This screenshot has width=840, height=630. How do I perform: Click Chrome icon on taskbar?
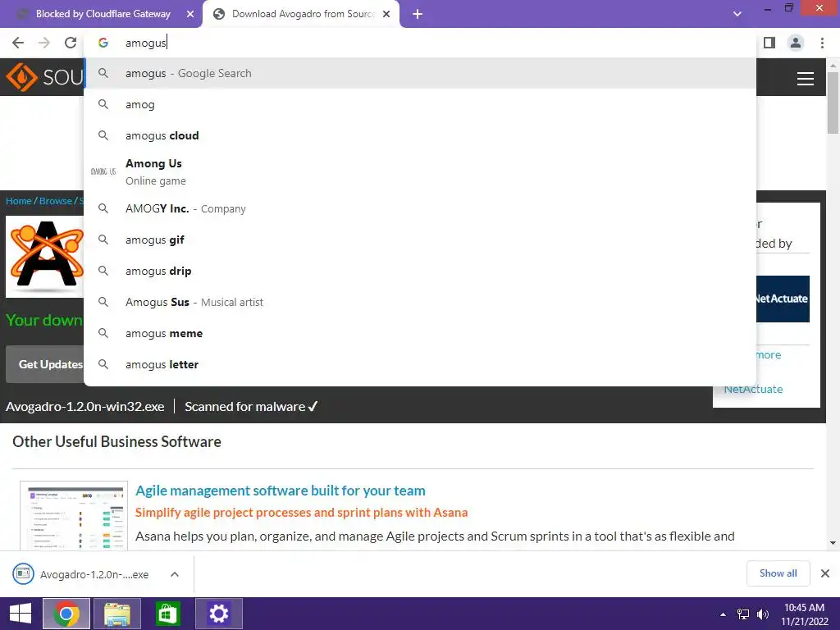pyautogui.click(x=66, y=614)
